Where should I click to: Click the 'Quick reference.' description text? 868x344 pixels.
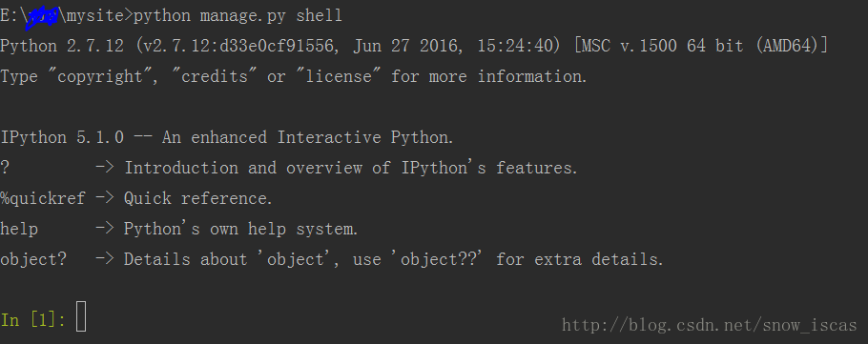(x=198, y=198)
